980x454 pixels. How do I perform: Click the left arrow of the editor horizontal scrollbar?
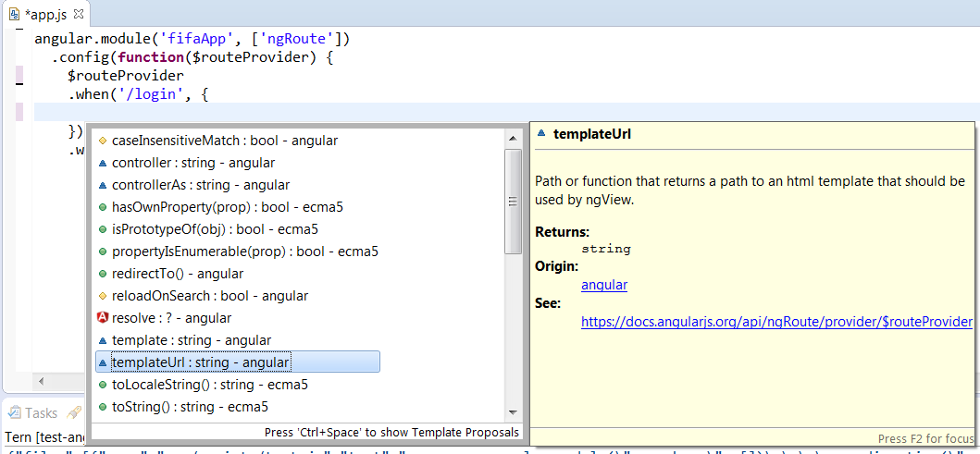coord(42,381)
